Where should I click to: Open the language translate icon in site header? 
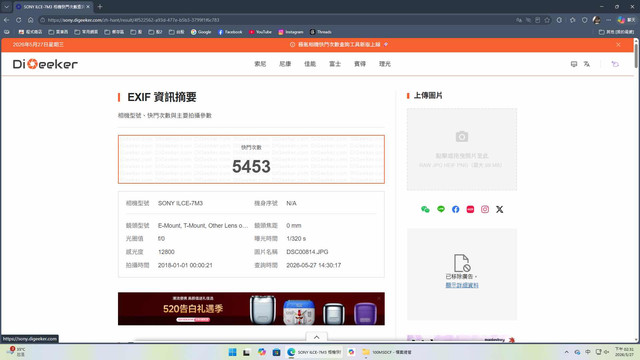click(587, 64)
